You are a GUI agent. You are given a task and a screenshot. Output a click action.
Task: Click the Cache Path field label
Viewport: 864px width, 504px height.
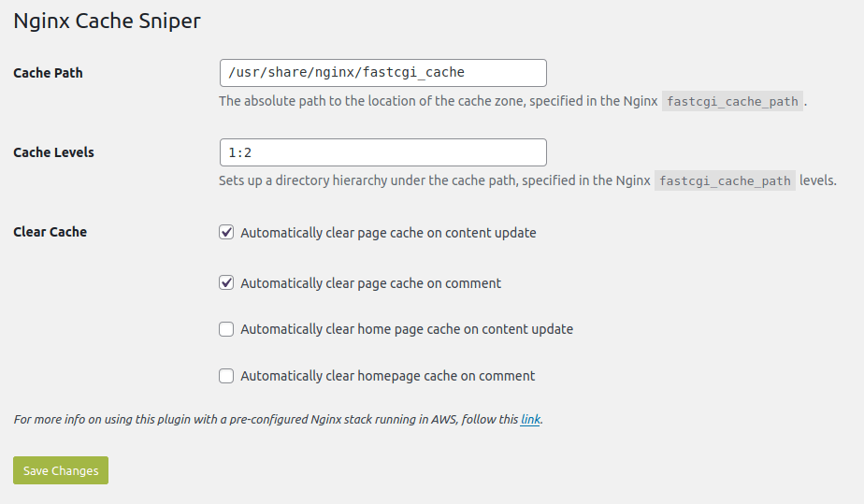pos(48,73)
